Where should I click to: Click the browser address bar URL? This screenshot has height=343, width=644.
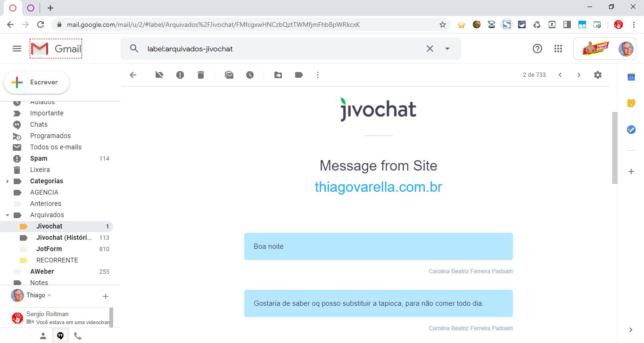(213, 24)
